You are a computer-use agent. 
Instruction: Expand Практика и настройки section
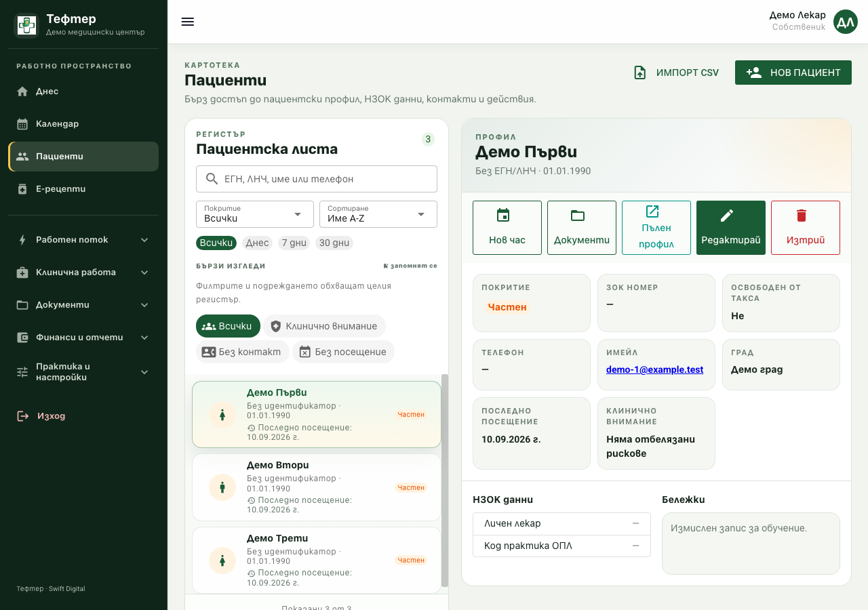point(83,372)
